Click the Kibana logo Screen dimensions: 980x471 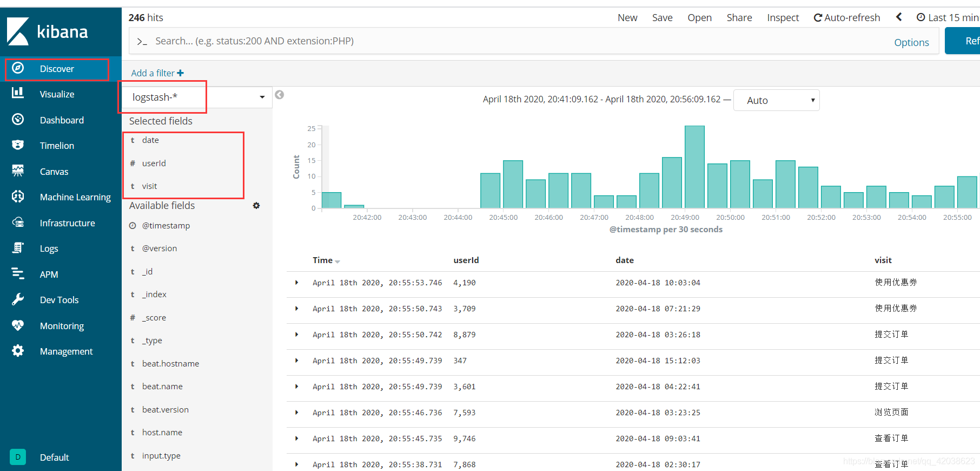coord(48,31)
